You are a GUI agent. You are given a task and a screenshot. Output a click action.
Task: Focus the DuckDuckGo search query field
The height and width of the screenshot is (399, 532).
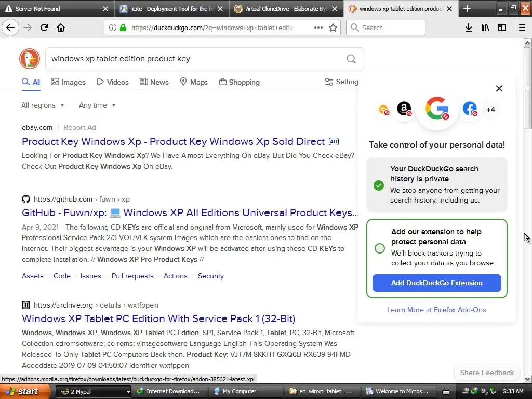195,59
